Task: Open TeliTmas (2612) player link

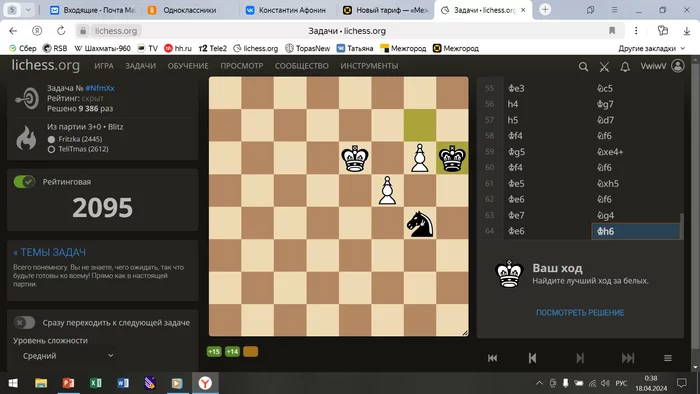Action: 83,149
